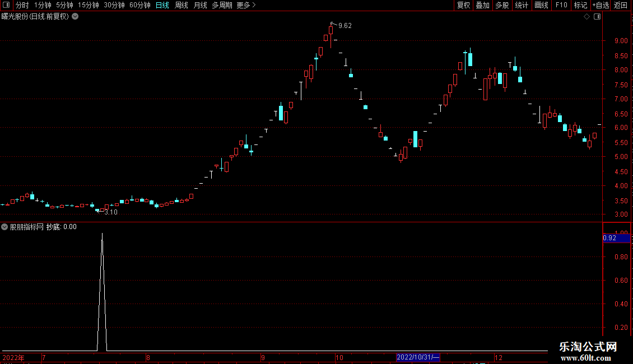633x364 pixels.
Task: Open the F10 company info
Action: click(561, 5)
